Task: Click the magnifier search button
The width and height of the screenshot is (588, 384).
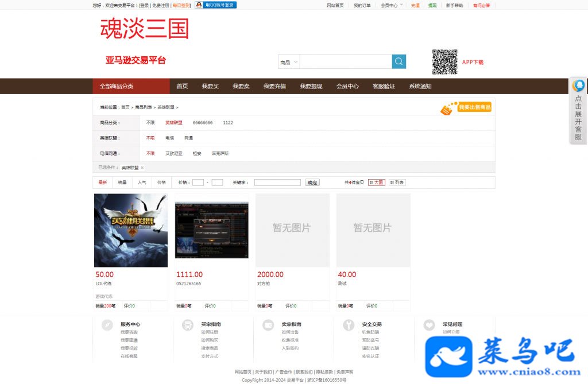Action: (399, 61)
